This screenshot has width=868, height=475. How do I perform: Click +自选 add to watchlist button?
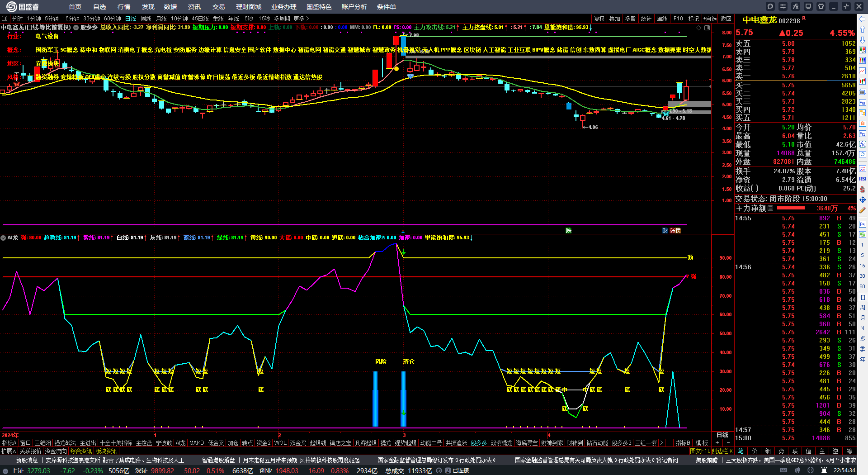(x=710, y=19)
